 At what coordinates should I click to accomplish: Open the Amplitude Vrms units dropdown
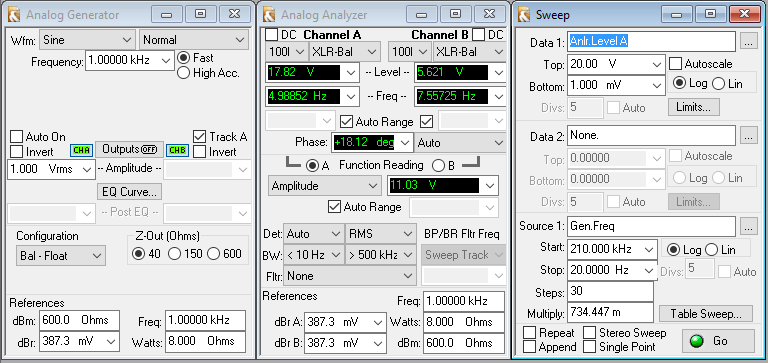point(88,169)
